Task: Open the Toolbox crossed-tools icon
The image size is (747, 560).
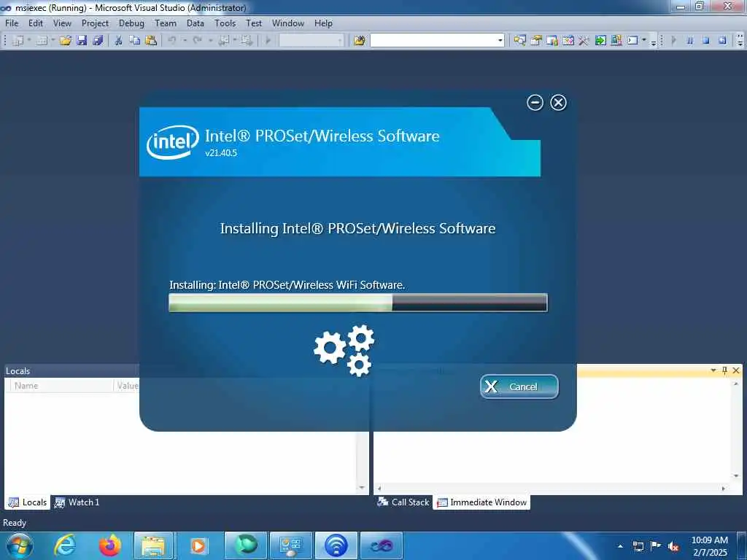Action: click(x=584, y=41)
